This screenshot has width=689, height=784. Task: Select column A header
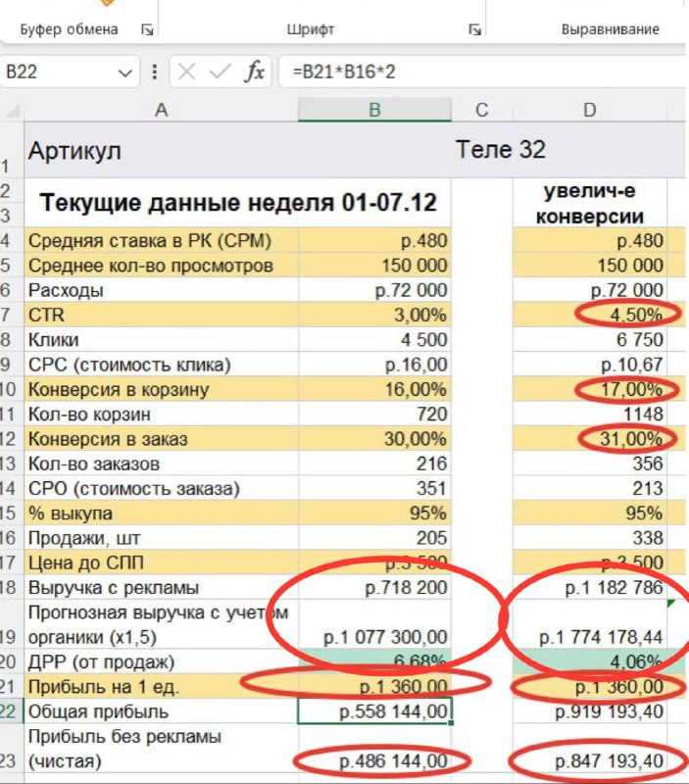click(x=162, y=111)
